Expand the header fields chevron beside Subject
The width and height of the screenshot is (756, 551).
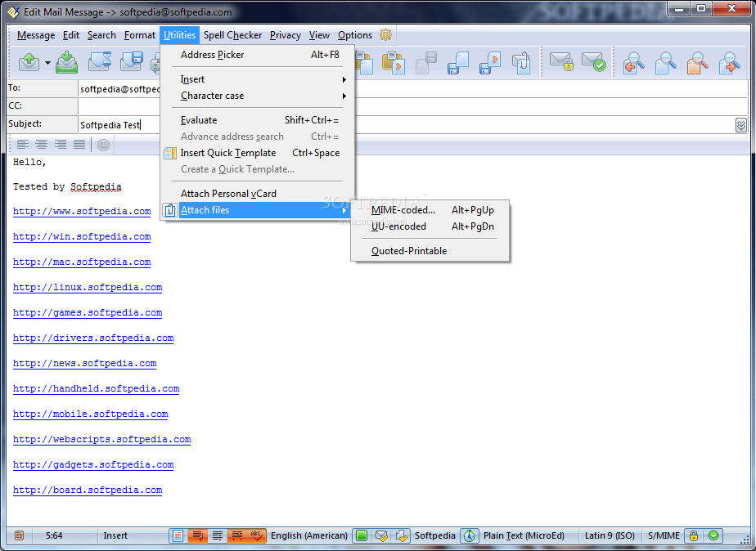click(x=741, y=125)
